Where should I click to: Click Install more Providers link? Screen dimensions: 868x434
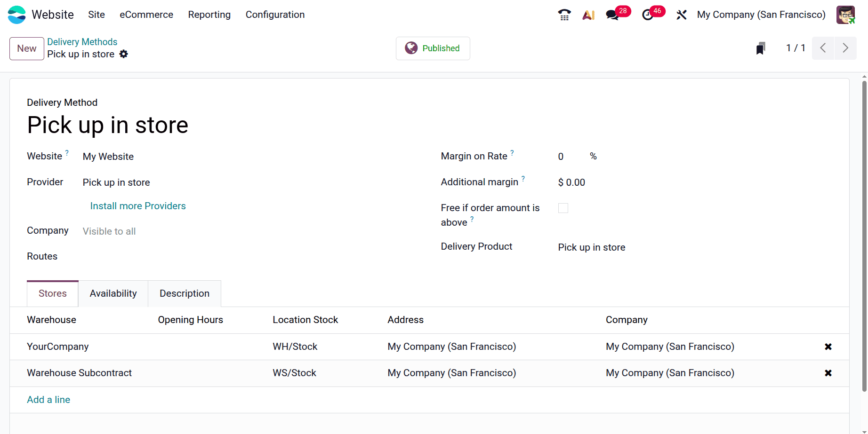(x=138, y=206)
